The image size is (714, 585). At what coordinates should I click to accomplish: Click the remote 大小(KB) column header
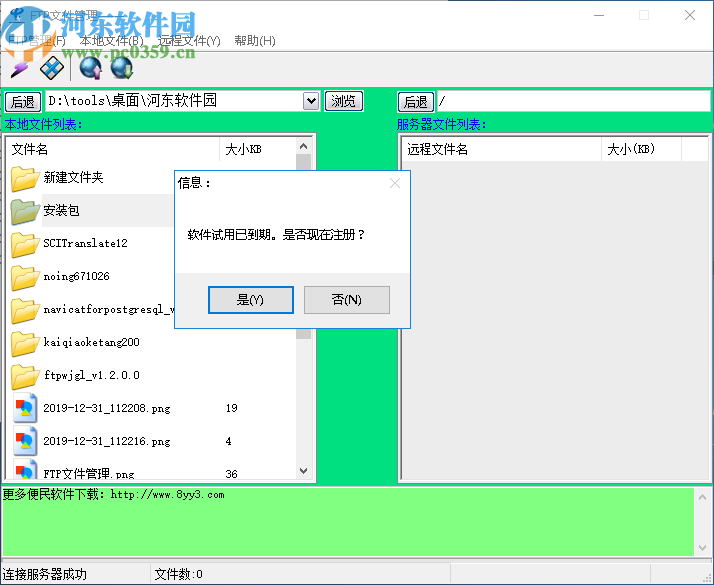point(642,149)
